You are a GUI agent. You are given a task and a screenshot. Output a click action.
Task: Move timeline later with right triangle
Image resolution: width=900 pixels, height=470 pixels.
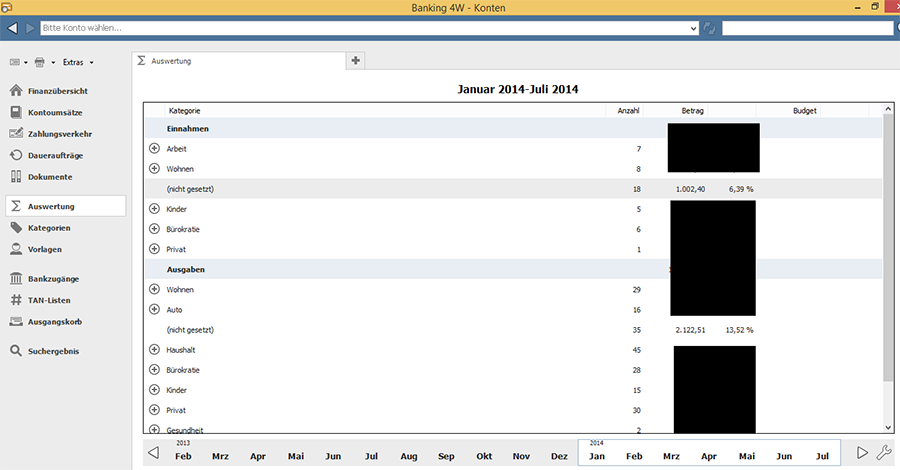pyautogui.click(x=862, y=453)
